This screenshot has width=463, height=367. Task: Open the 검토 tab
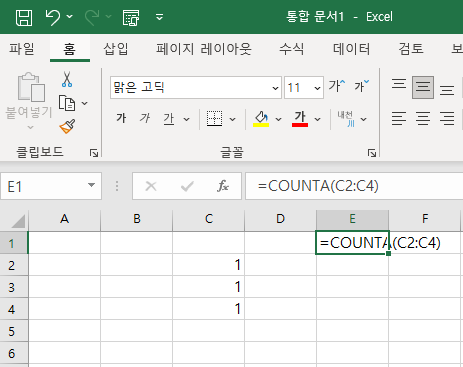coord(411,49)
